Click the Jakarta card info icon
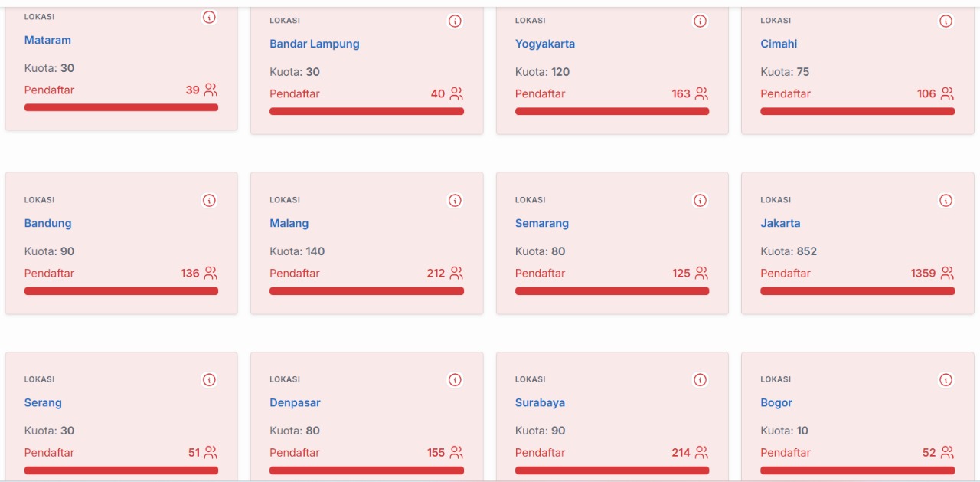This screenshot has height=482, width=980. point(946,201)
